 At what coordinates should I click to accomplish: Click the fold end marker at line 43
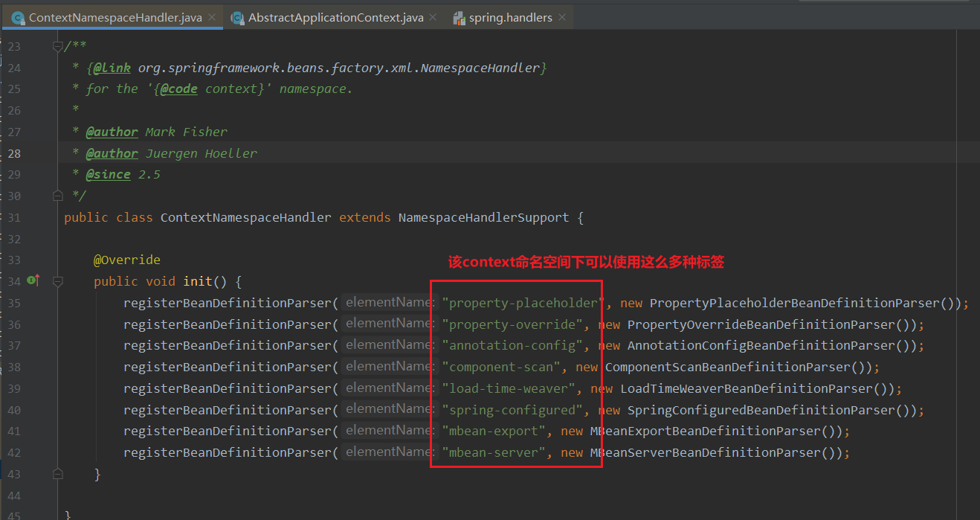point(58,474)
